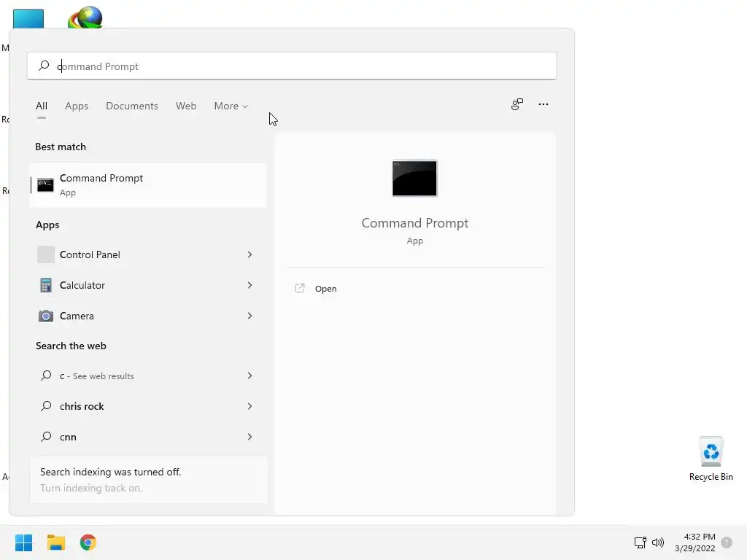Click Open in the preview pane

pos(326,289)
